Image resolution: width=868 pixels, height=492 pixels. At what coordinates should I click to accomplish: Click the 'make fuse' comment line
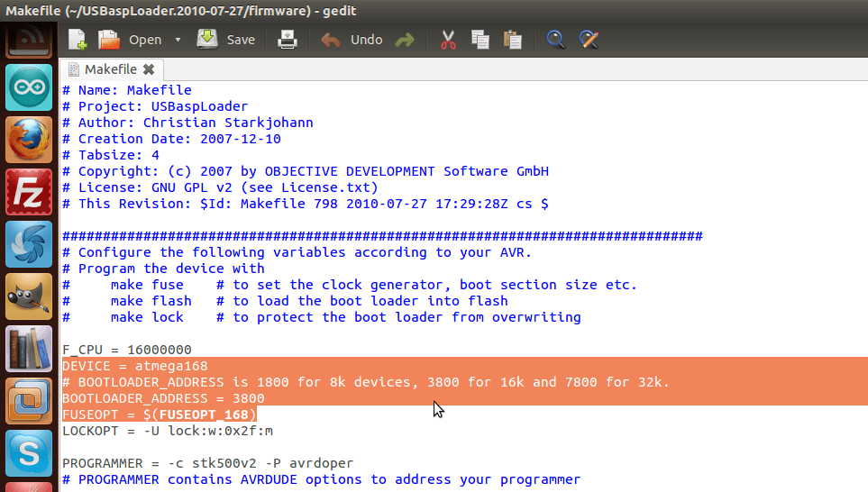350,285
